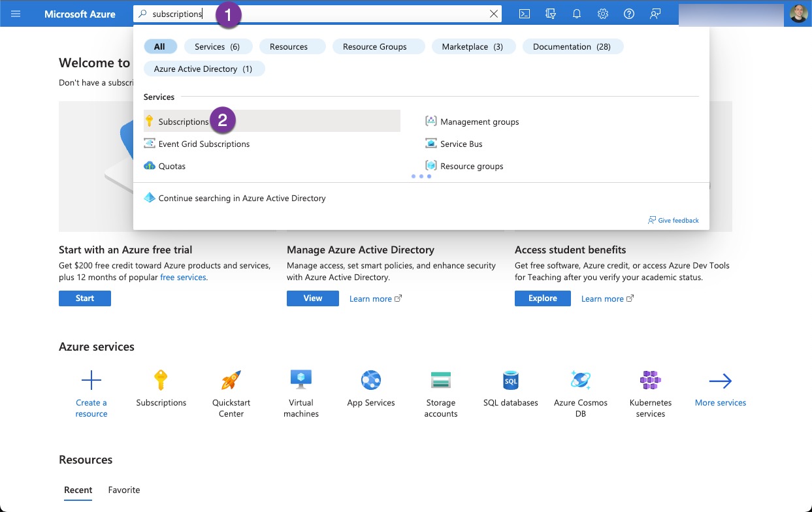The image size is (812, 512).
Task: Open Cloud Shell from the top bar
Action: pos(524,13)
